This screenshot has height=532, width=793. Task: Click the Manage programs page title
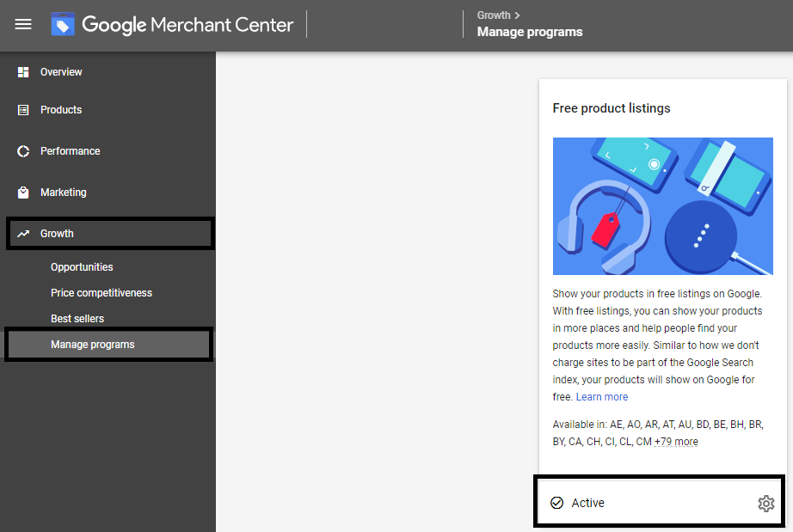[530, 32]
